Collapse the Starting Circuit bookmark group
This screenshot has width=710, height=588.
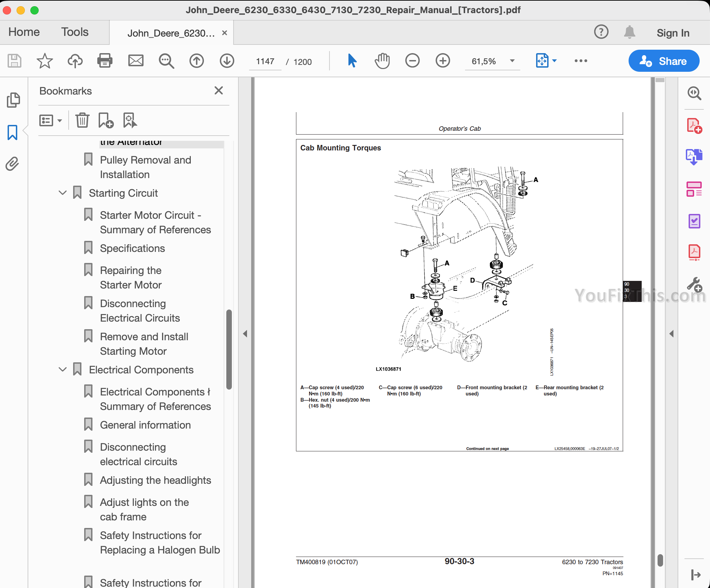coord(63,193)
